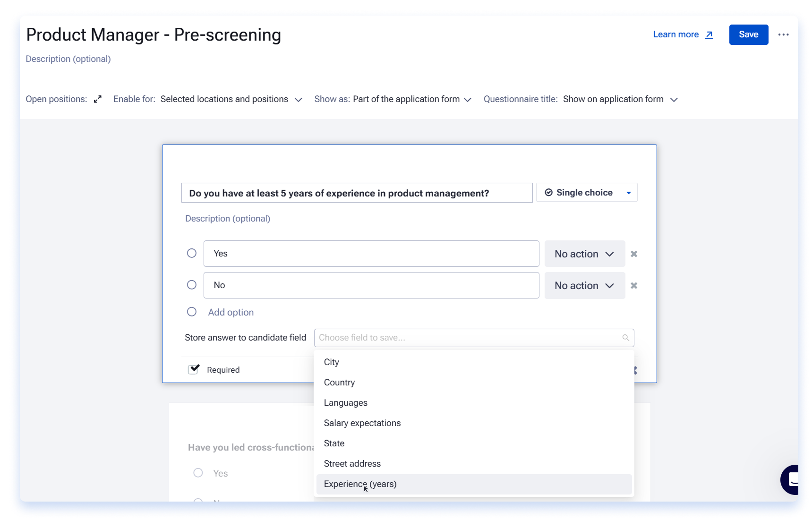
Task: Open the Enable for dropdown
Action: [x=231, y=99]
